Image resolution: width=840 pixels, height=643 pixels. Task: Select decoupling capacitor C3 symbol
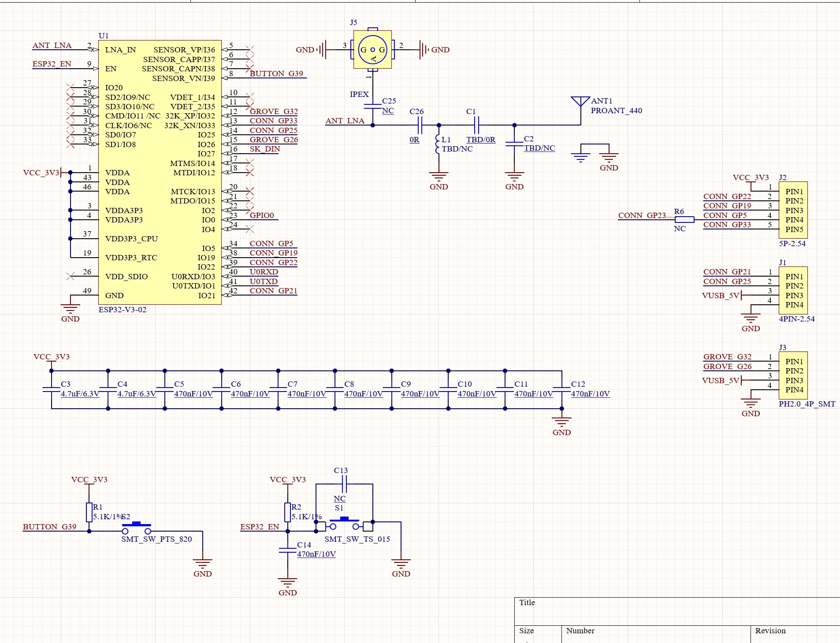pos(52,389)
